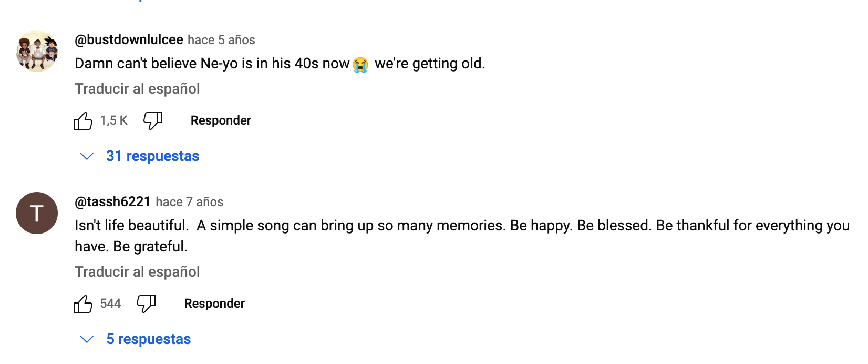Expand the 31 respuestas thread
This screenshot has height=364, width=868.
(152, 156)
